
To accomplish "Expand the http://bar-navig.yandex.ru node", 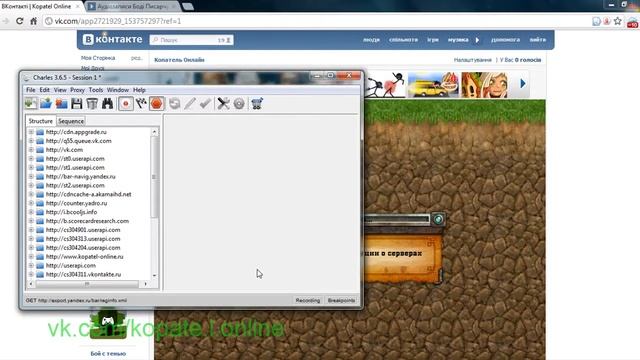I will pos(31,176).
